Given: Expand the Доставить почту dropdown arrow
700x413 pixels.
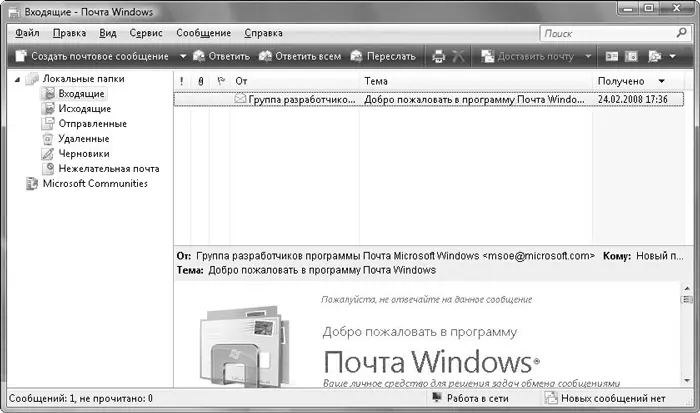Looking at the screenshot, I should coord(588,56).
